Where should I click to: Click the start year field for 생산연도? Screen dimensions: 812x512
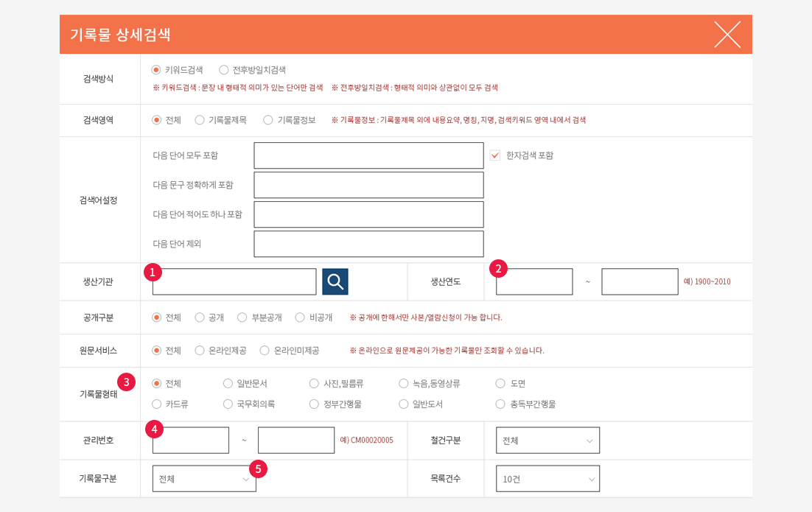coord(534,282)
